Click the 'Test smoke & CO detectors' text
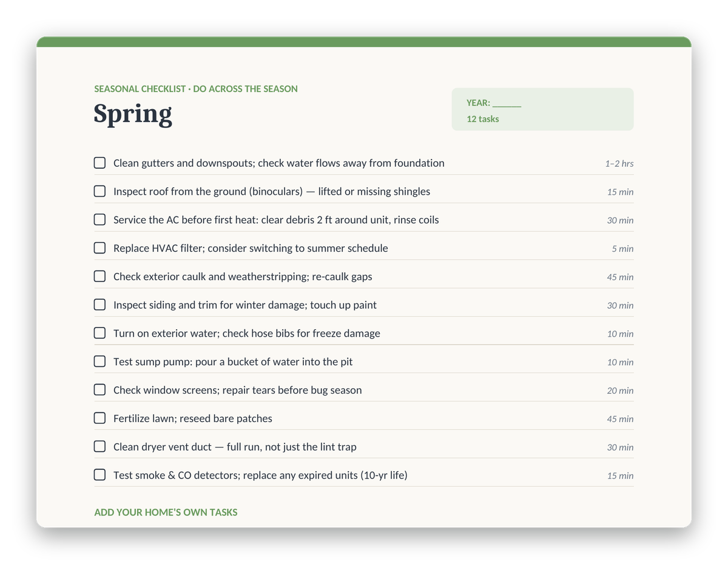The image size is (728, 564). point(175,475)
